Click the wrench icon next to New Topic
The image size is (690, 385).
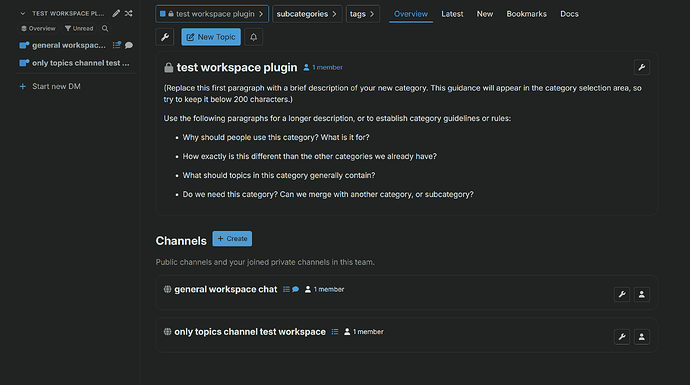point(165,37)
